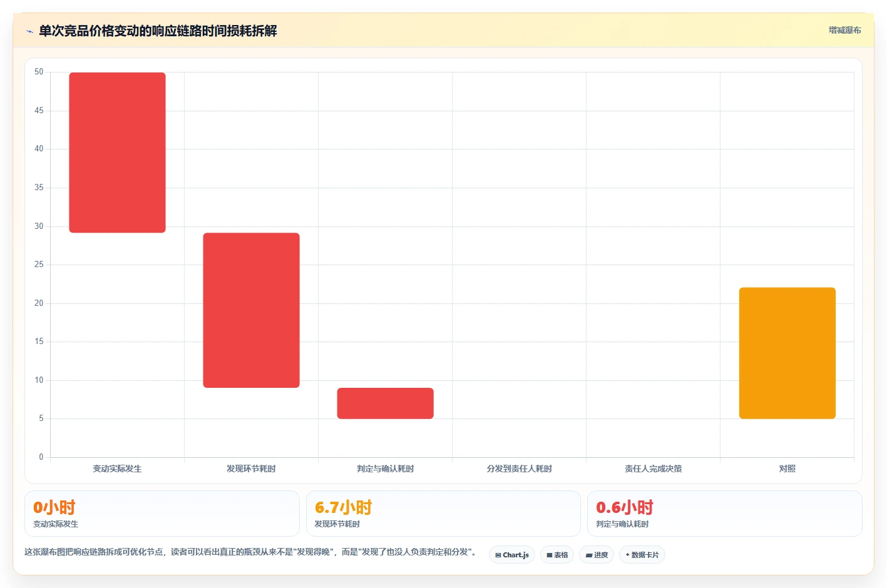Open the 6.7小时 发现环节耗时 card
Image resolution: width=887 pixels, height=588 pixels.
[443, 514]
